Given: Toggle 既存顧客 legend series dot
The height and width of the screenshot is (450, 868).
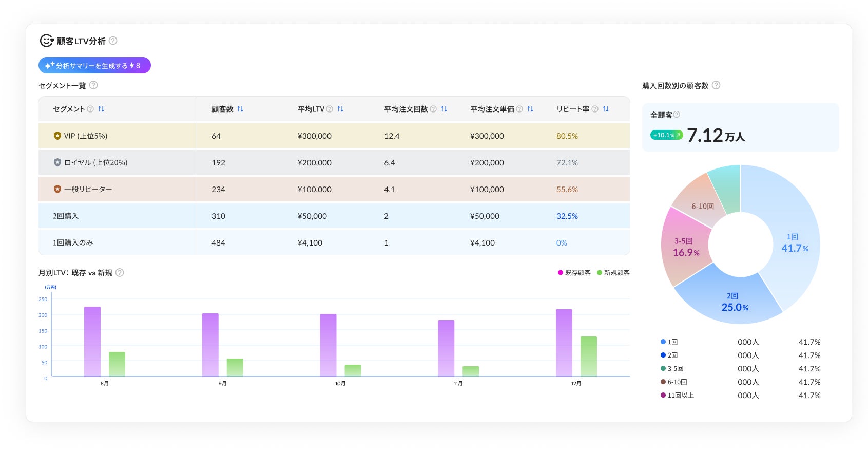Looking at the screenshot, I should click(x=561, y=273).
